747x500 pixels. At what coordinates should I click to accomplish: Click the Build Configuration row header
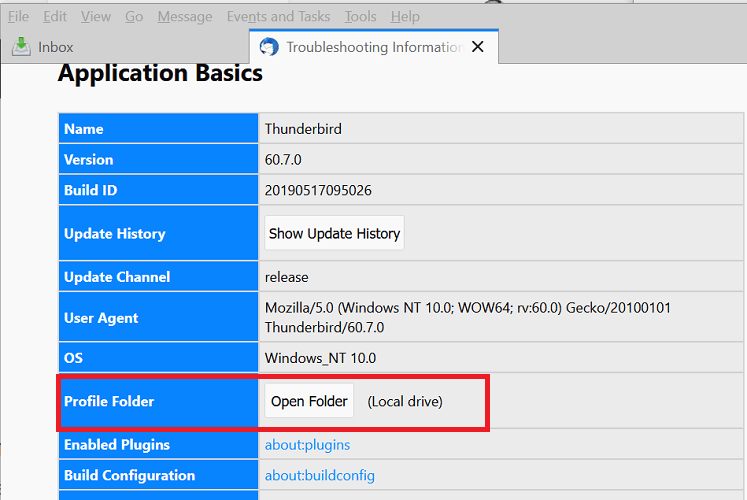tap(158, 475)
